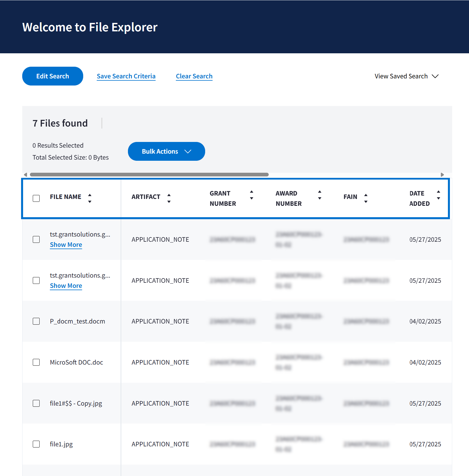Expand second tst.grantsolutions file name
This screenshot has width=469, height=476.
pos(66,286)
